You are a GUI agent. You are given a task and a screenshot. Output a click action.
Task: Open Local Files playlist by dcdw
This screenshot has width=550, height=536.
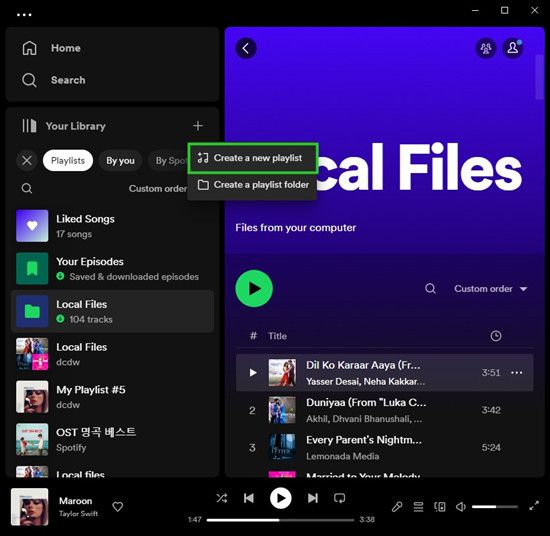click(113, 354)
